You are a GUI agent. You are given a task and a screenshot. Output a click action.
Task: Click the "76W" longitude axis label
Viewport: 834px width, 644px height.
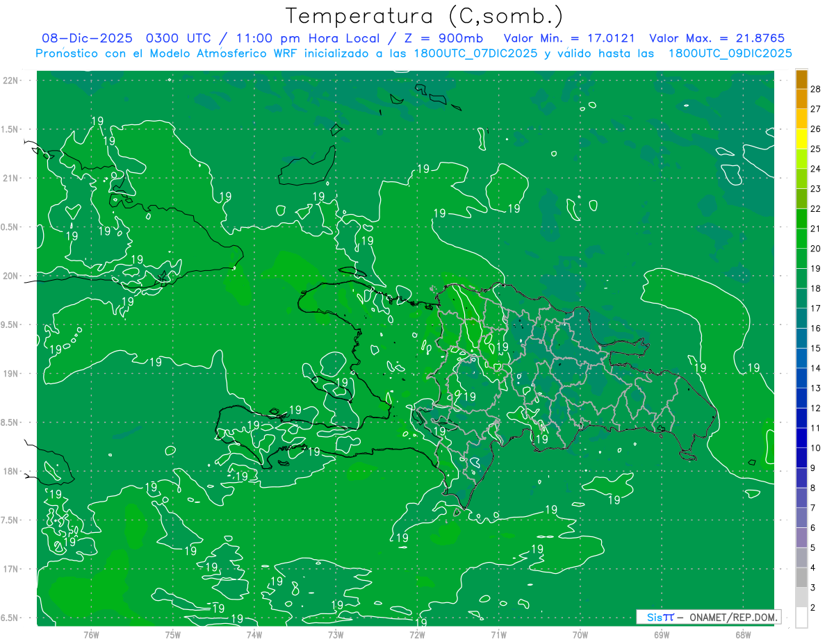coord(91,634)
